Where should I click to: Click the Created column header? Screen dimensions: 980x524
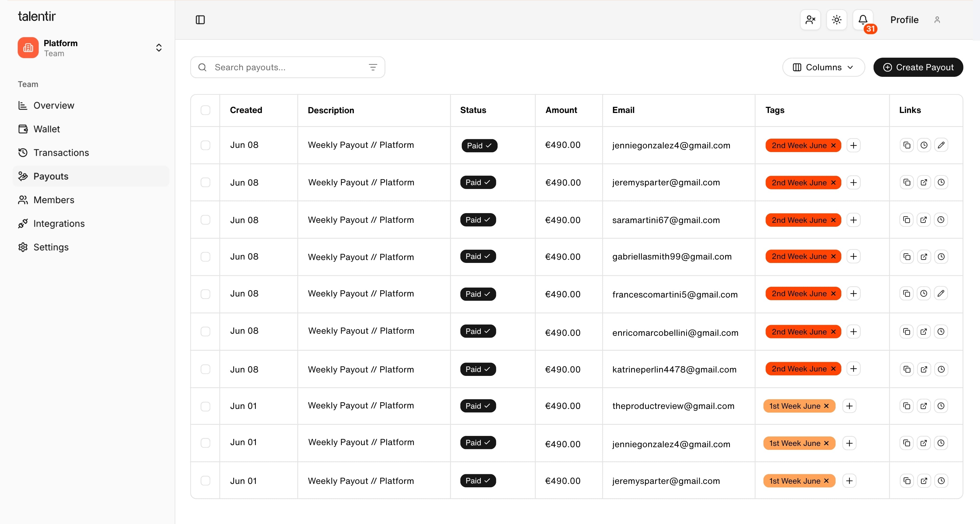pyautogui.click(x=246, y=110)
